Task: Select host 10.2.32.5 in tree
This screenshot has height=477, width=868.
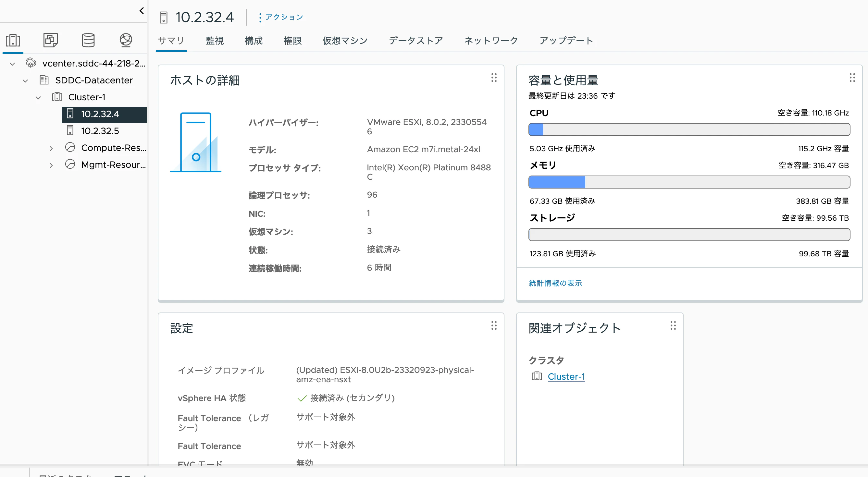Action: [x=100, y=131]
